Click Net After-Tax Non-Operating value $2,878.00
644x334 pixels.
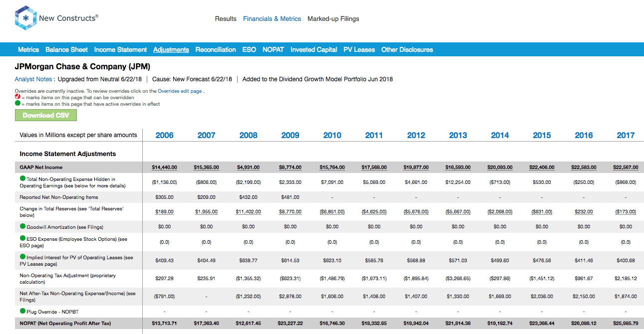pos(291,296)
